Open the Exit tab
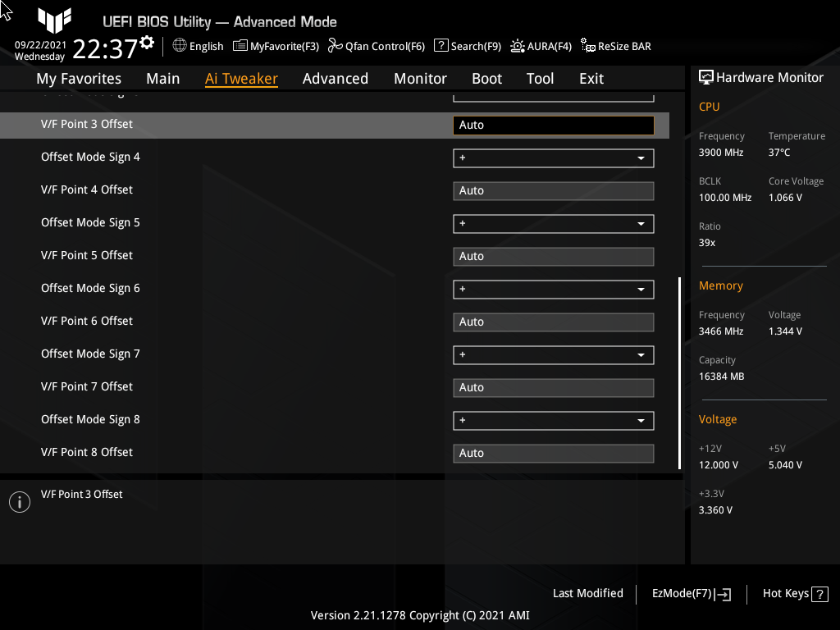The image size is (840, 630). point(591,79)
